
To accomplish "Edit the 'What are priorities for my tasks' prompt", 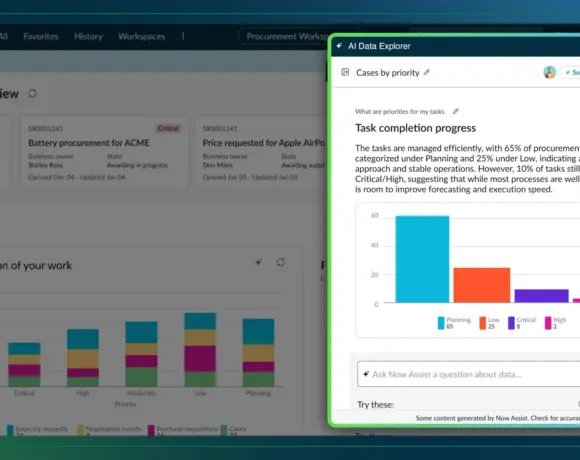I will (x=456, y=111).
